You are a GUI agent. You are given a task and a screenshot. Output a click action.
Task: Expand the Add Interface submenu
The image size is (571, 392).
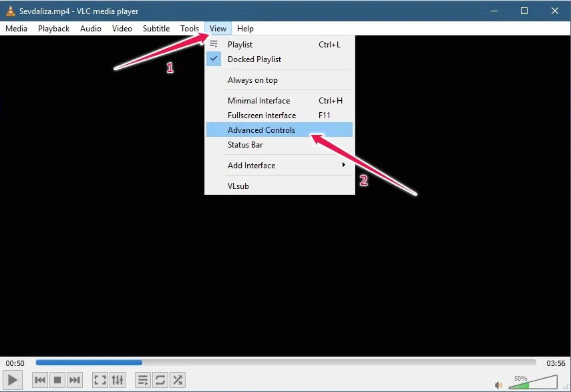coord(252,165)
